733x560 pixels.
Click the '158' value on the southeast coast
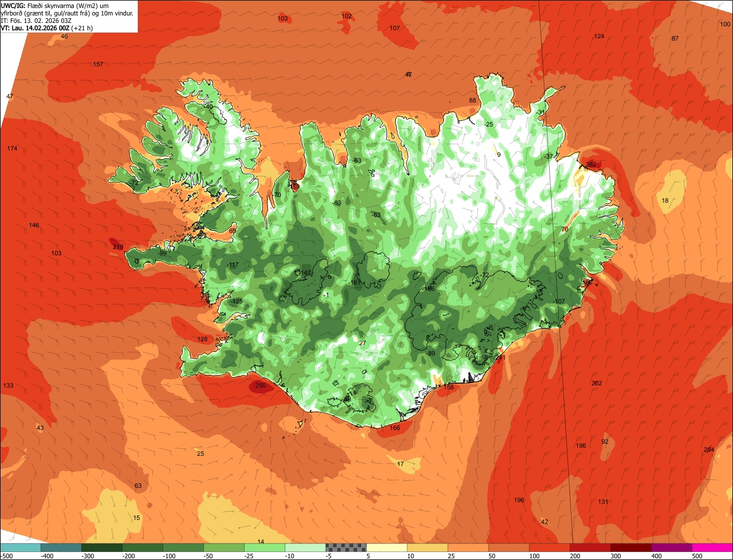click(x=449, y=387)
